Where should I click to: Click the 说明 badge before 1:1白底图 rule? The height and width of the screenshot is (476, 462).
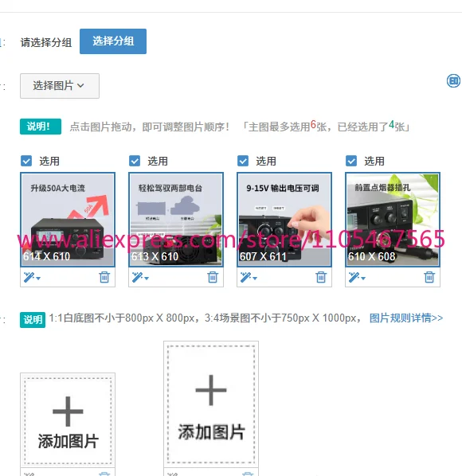coord(33,320)
